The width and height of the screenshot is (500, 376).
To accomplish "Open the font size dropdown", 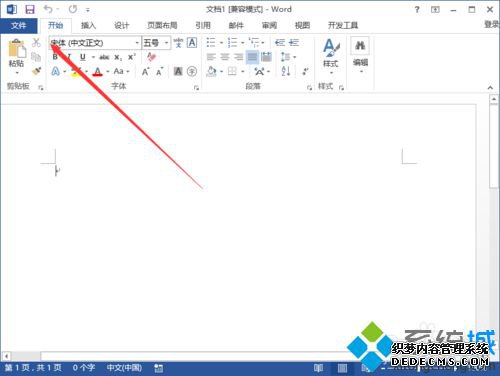I will [166, 43].
